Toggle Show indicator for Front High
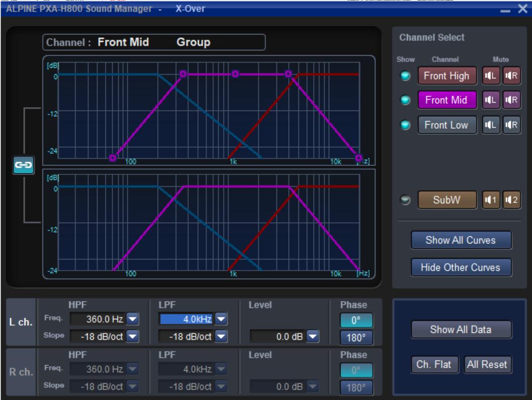This screenshot has width=532, height=400. point(405,76)
